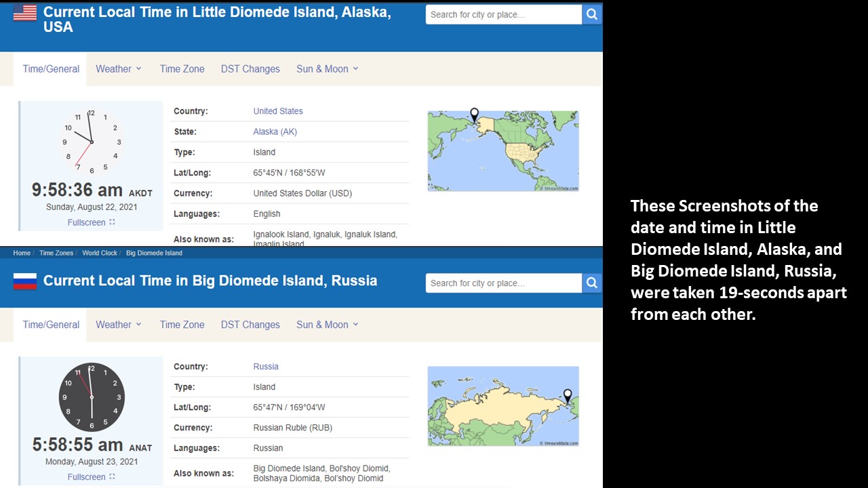Image resolution: width=868 pixels, height=488 pixels.
Task: Click the United States country link
Action: click(278, 111)
